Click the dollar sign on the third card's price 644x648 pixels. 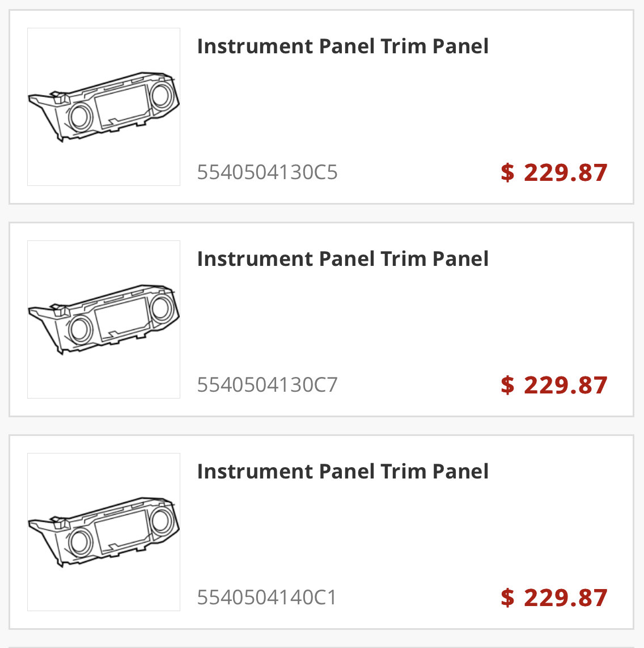coord(507,598)
